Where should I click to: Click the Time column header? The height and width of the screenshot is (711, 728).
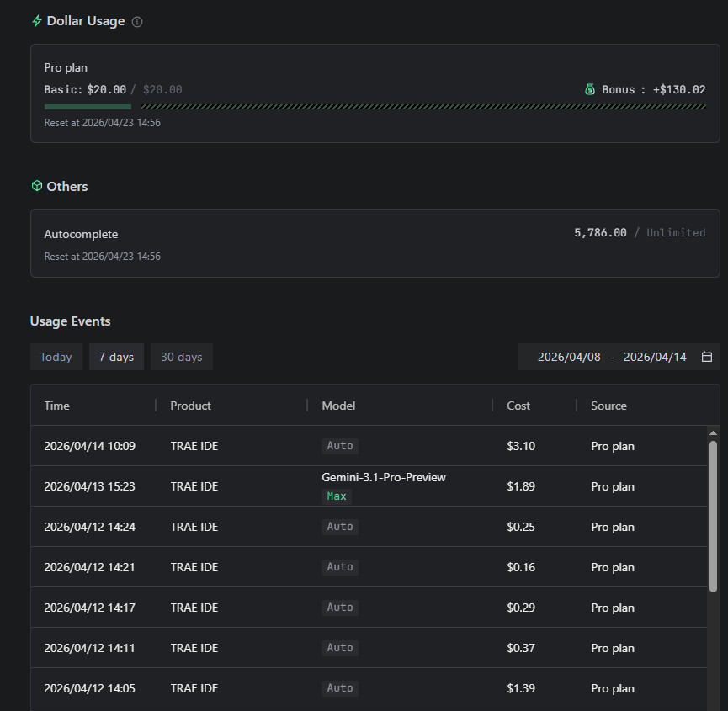tap(57, 406)
